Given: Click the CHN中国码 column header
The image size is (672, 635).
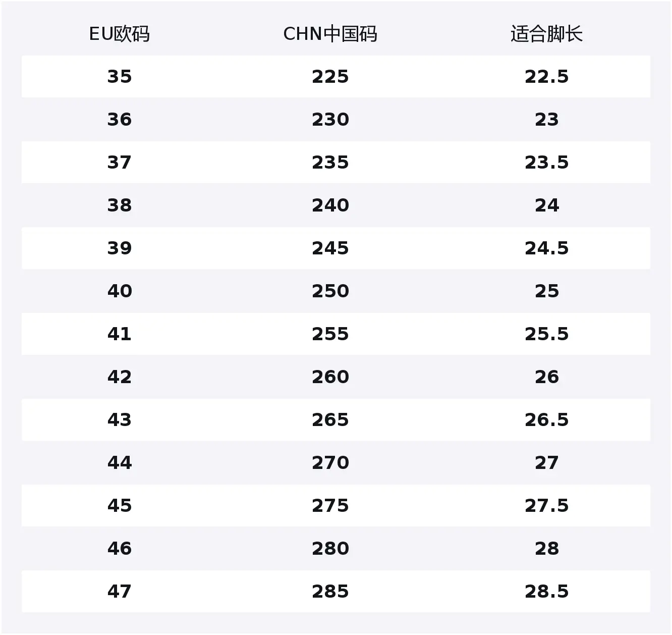Looking at the screenshot, I should (x=330, y=34).
